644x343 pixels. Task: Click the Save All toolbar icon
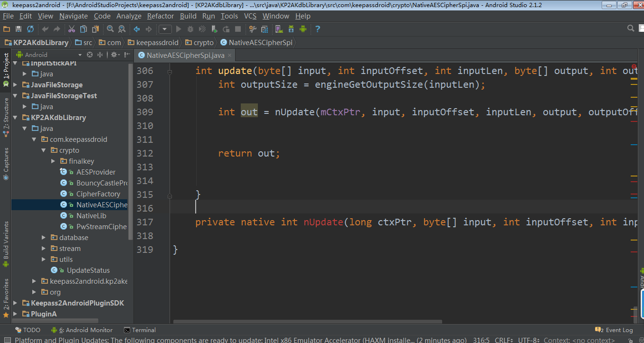pos(19,29)
